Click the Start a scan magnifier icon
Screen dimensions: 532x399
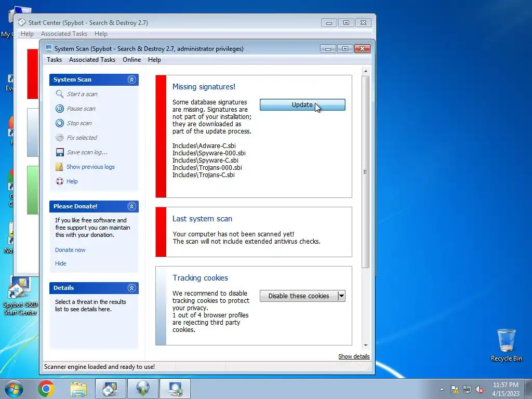tap(60, 94)
